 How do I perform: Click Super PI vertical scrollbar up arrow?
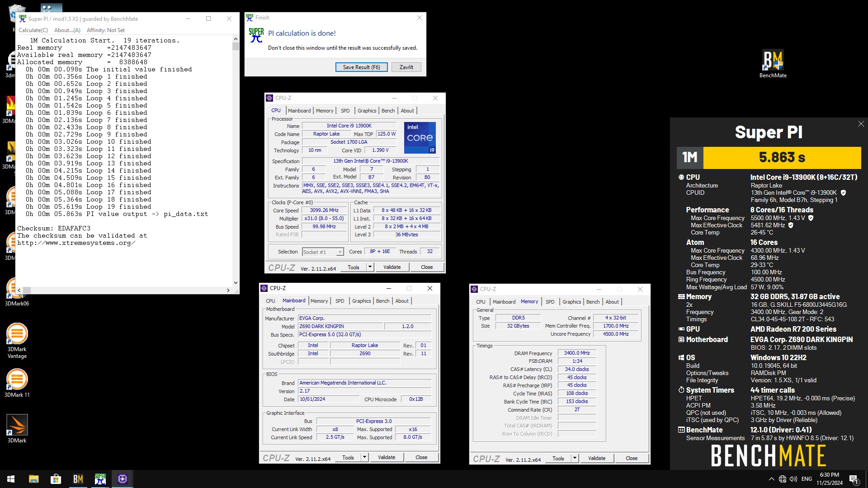tap(236, 39)
